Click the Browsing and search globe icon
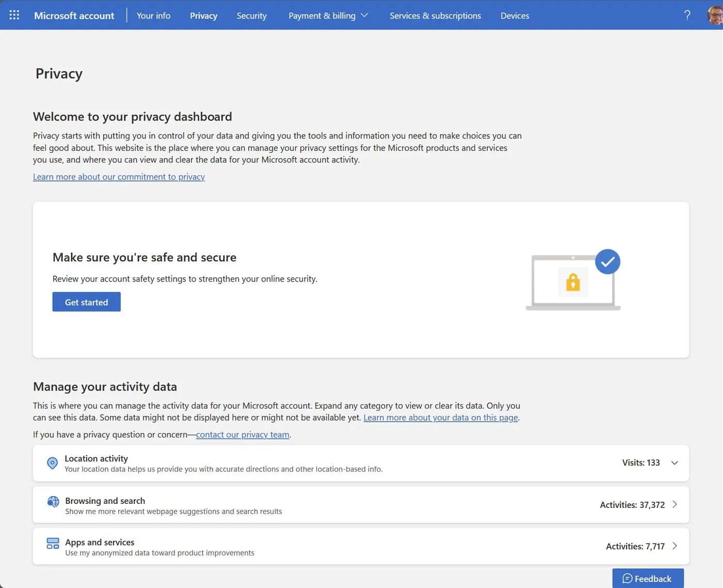The image size is (723, 588). (53, 502)
